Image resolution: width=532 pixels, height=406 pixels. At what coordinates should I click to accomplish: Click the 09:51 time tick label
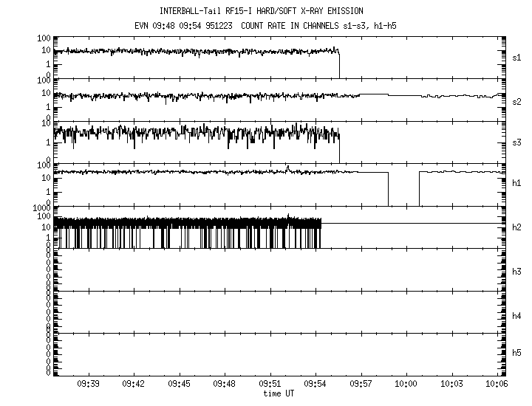[270, 385]
